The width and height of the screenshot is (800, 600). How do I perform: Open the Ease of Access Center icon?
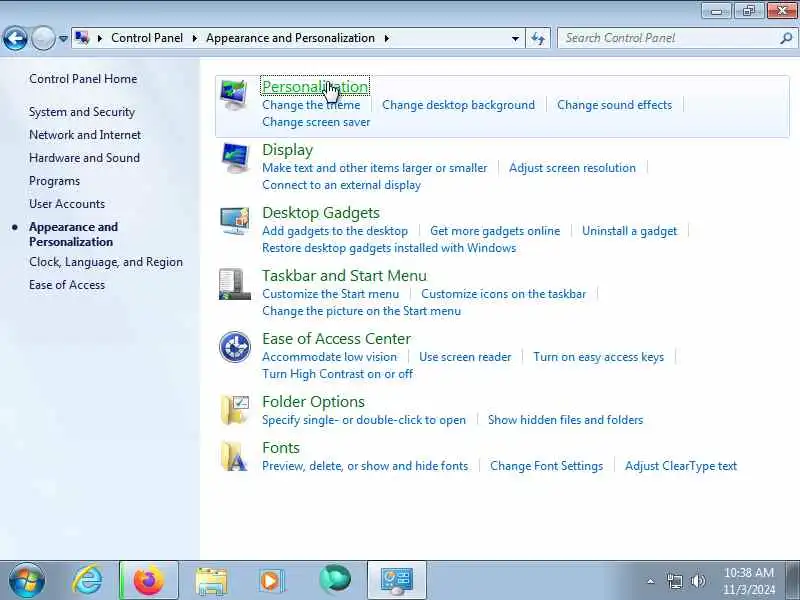click(235, 347)
